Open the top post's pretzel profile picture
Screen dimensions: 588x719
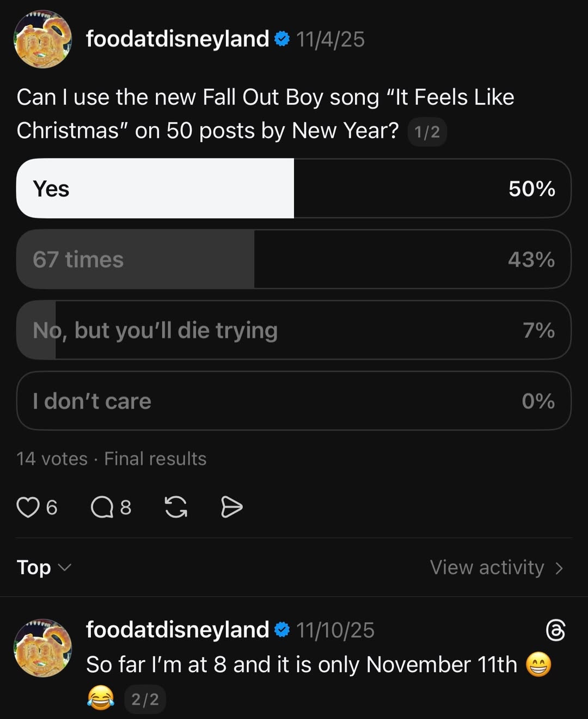[42, 39]
